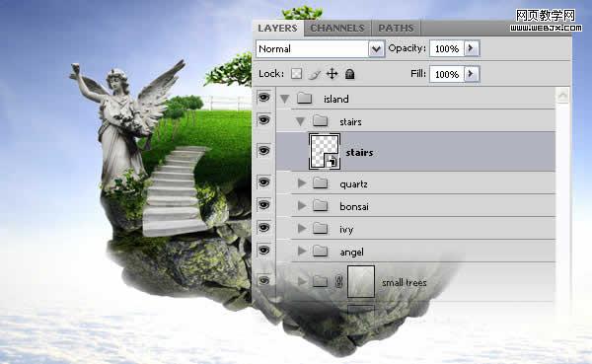Collapse the stairs group triangle

point(301,121)
